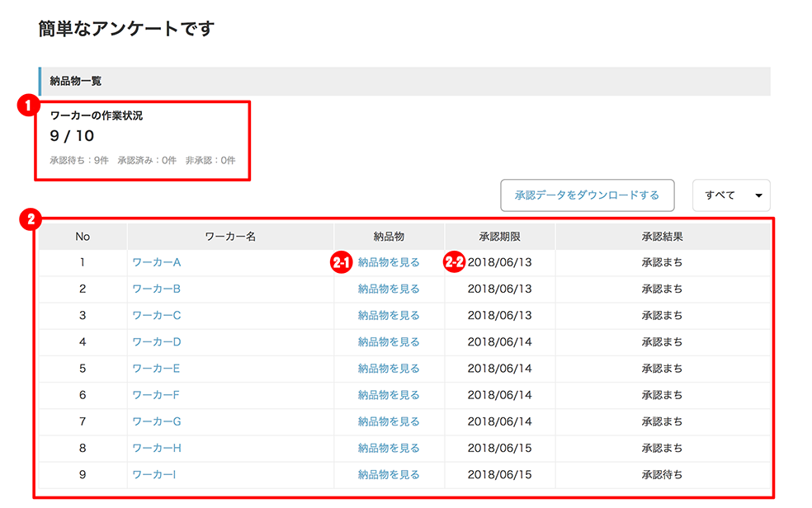Click the No column header

pyautogui.click(x=83, y=237)
